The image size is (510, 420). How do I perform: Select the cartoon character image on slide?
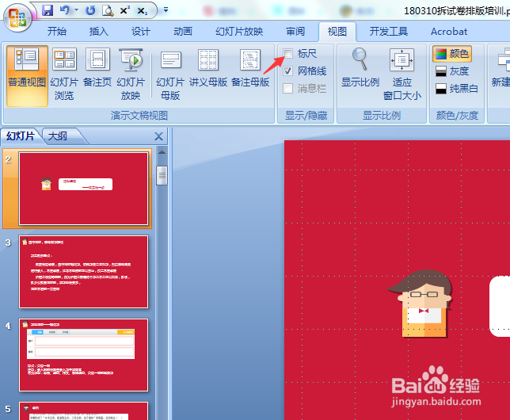(420, 304)
